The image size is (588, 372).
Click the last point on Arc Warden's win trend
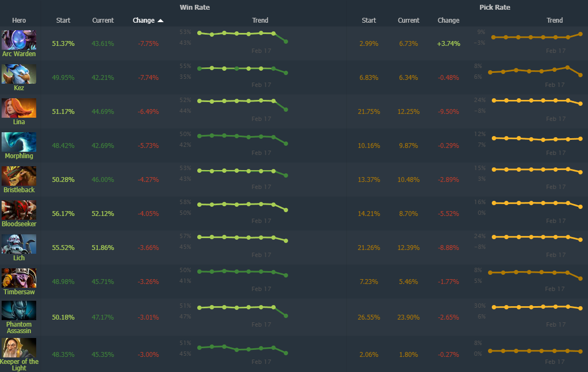(285, 40)
